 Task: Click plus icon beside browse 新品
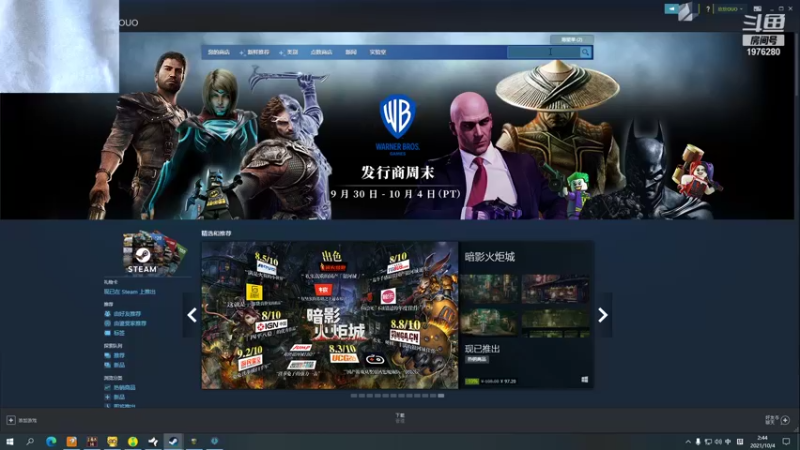(x=107, y=397)
